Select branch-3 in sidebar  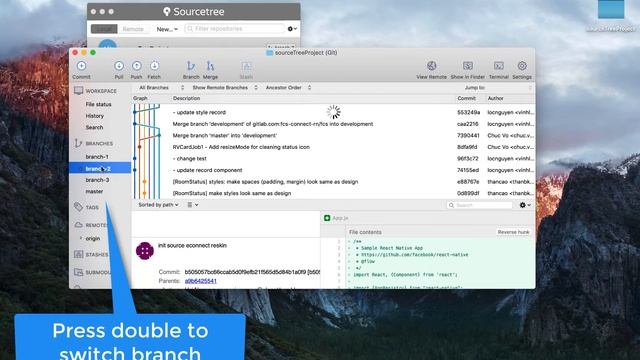pos(97,180)
